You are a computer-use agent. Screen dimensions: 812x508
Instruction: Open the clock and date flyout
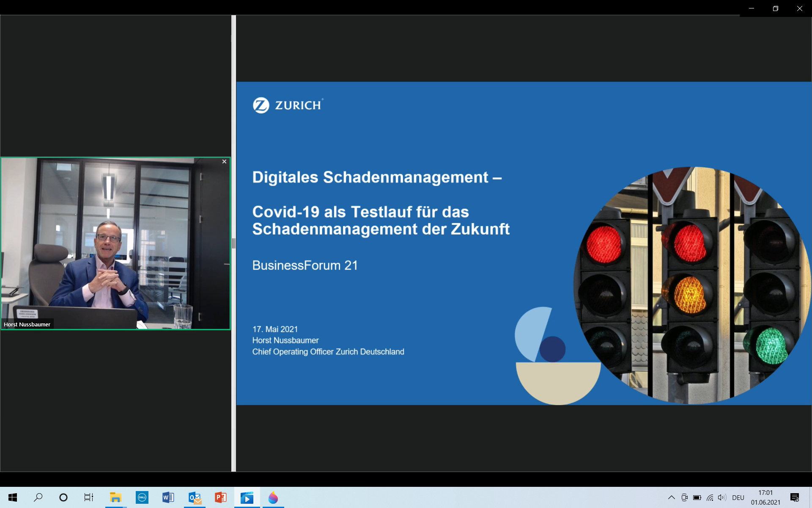[x=765, y=497]
